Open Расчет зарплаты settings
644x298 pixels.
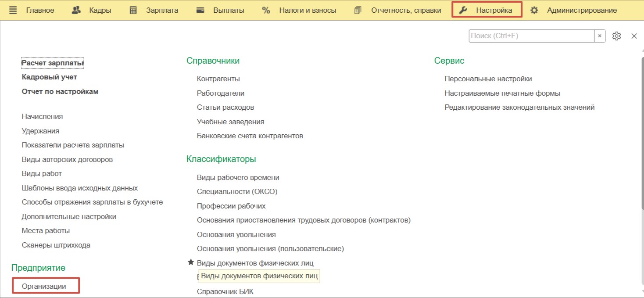click(x=52, y=63)
